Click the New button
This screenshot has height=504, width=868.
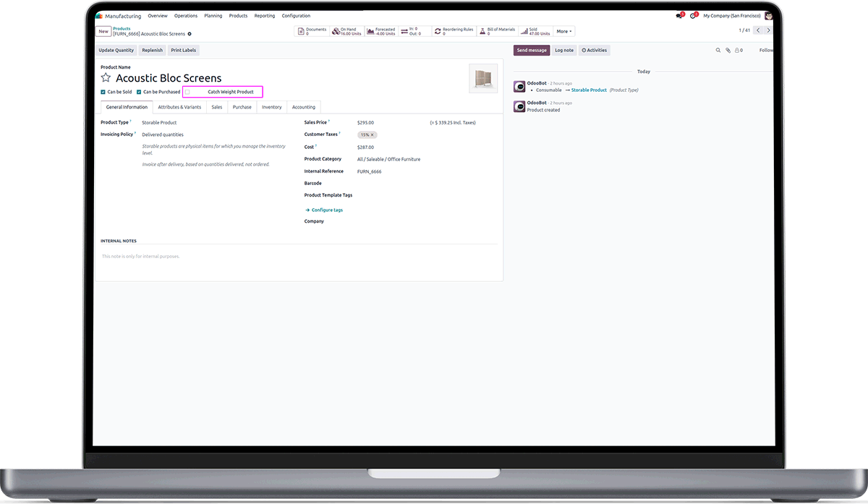(103, 31)
